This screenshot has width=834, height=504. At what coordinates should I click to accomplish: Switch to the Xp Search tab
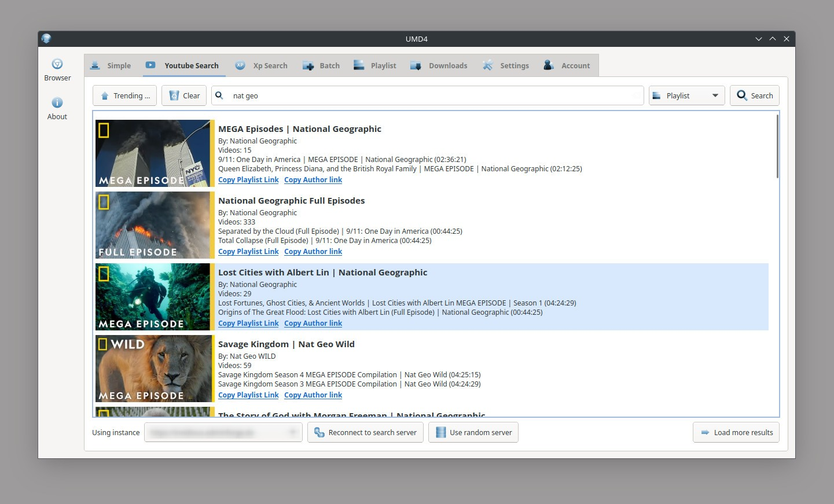(262, 65)
